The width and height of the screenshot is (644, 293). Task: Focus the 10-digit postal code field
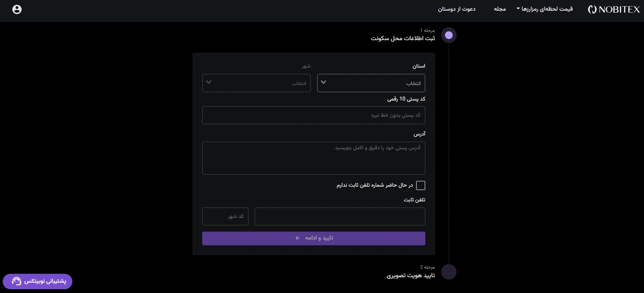point(314,115)
